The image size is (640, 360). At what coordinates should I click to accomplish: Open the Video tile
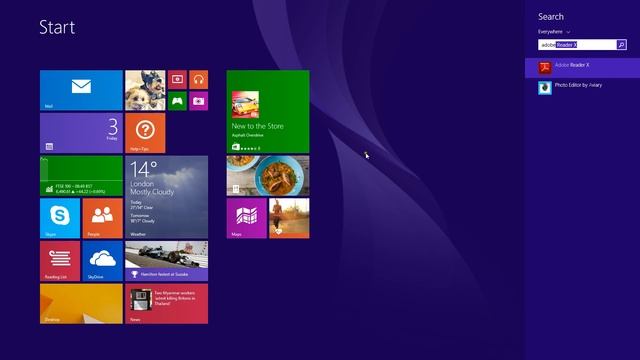tap(177, 80)
